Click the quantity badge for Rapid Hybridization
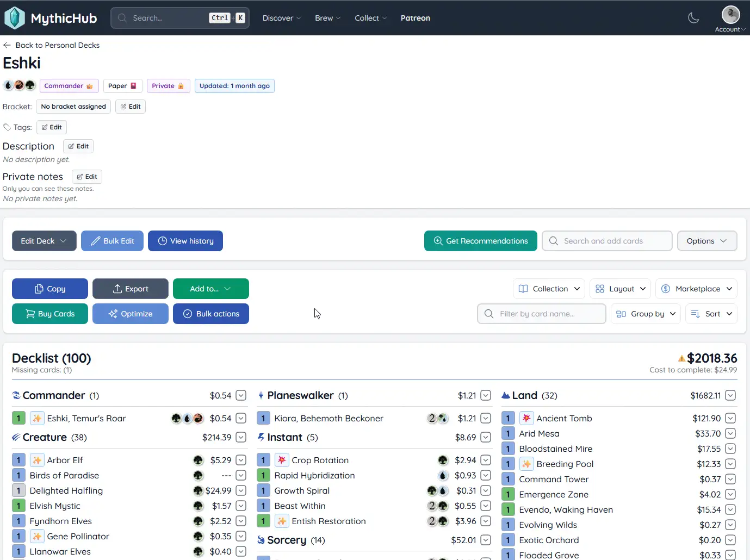 (x=263, y=475)
